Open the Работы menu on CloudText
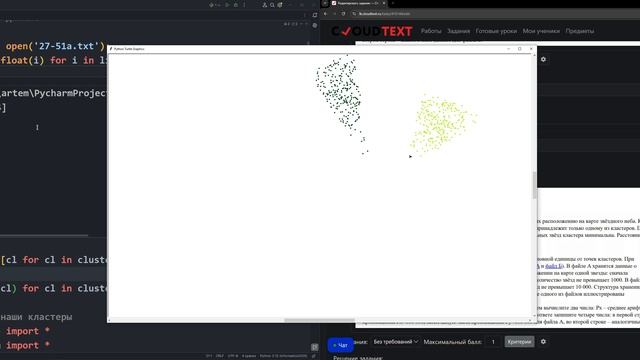Image resolution: width=640 pixels, height=360 pixels. pos(431,31)
